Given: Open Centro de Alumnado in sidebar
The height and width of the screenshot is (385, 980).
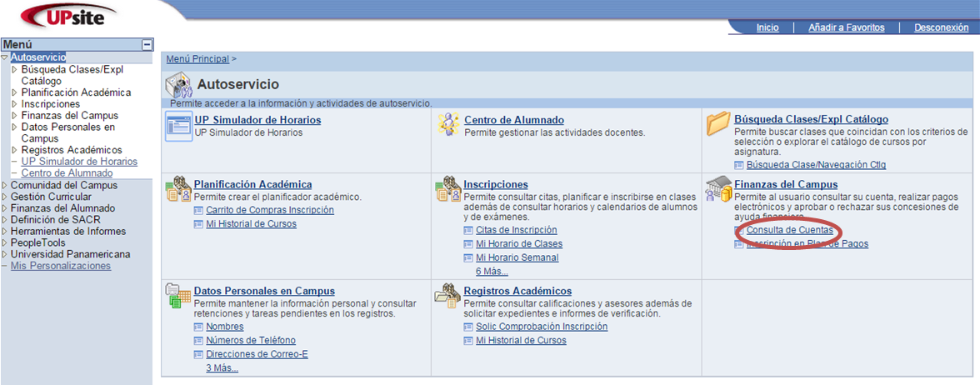Looking at the screenshot, I should (67, 173).
